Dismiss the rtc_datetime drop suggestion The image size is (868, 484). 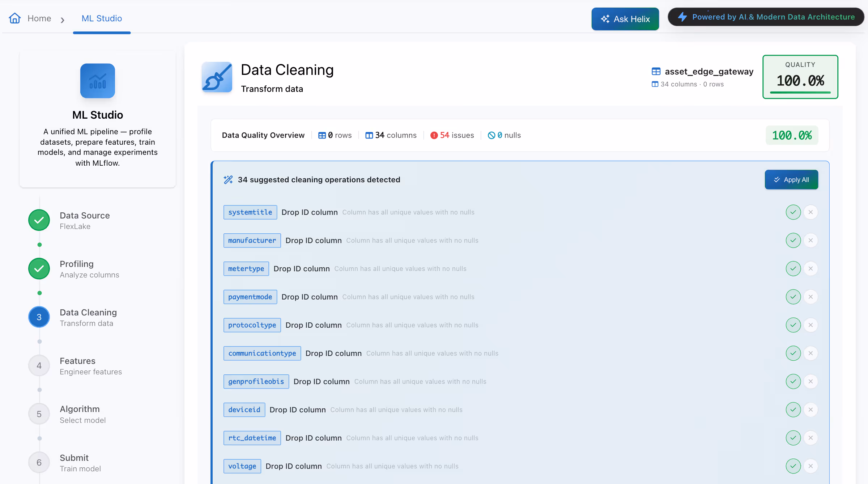811,438
